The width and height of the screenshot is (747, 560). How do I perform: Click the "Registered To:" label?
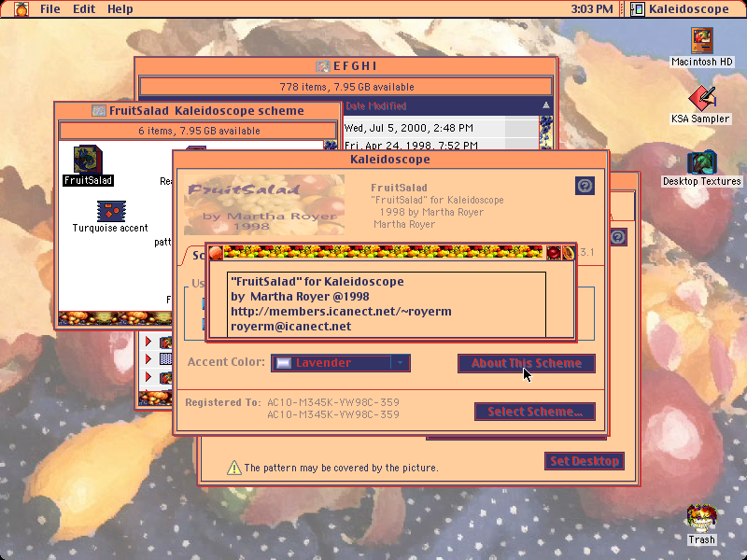tap(223, 402)
